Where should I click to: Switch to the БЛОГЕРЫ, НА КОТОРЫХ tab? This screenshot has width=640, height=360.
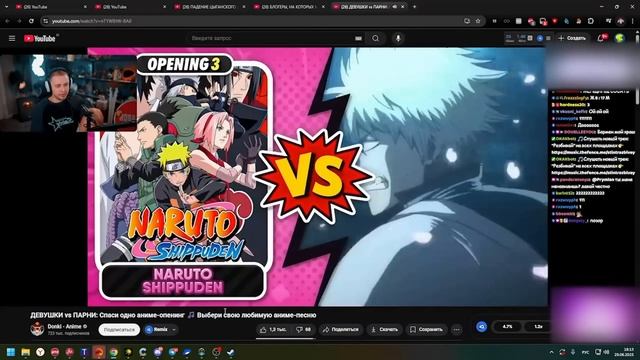[x=288, y=7]
